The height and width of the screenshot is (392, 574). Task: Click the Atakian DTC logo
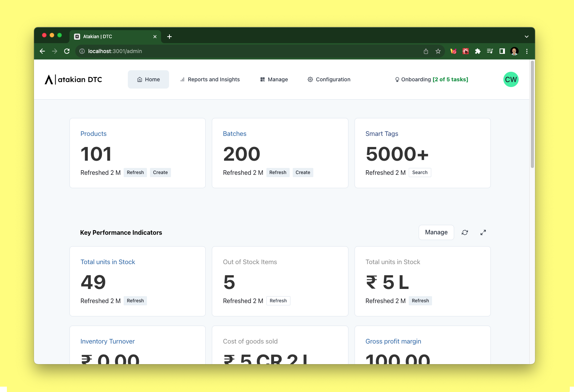(73, 79)
